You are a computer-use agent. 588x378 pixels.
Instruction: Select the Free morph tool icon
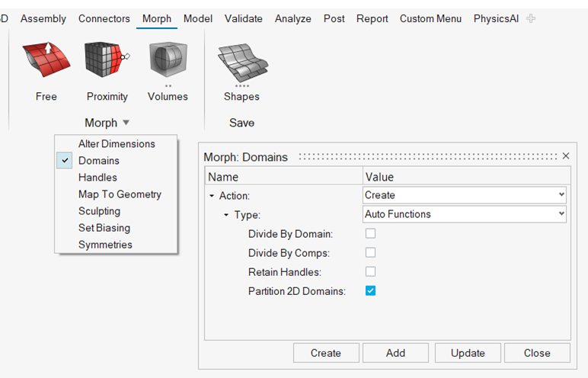tap(46, 62)
